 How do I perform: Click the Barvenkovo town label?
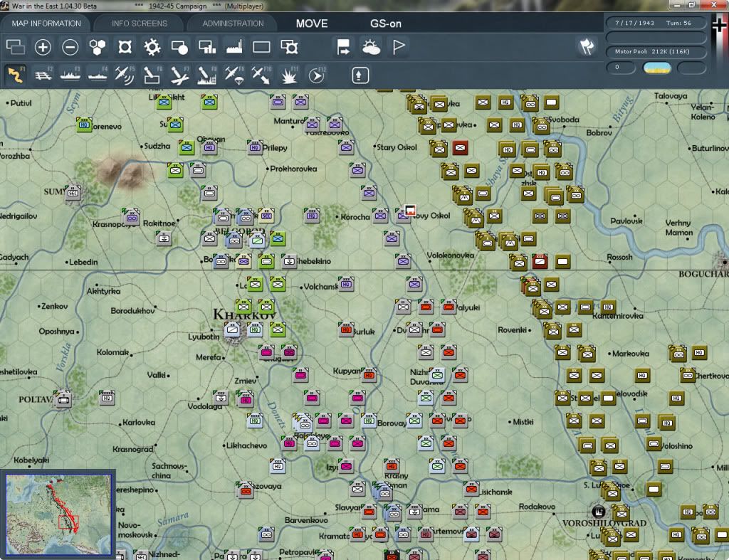pyautogui.click(x=306, y=520)
